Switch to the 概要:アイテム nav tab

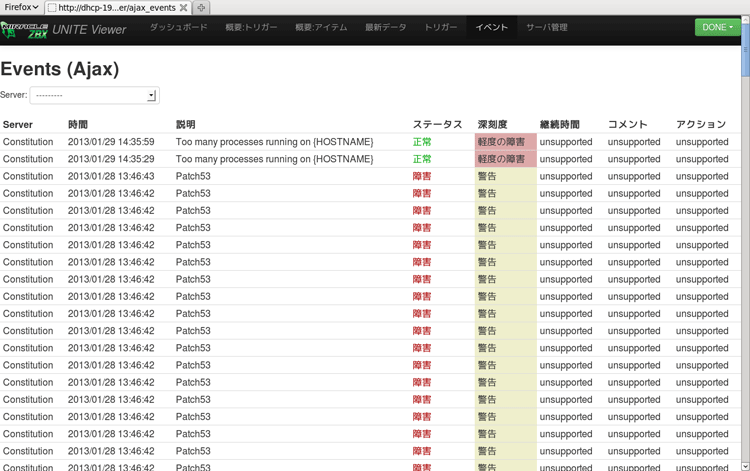tap(321, 28)
